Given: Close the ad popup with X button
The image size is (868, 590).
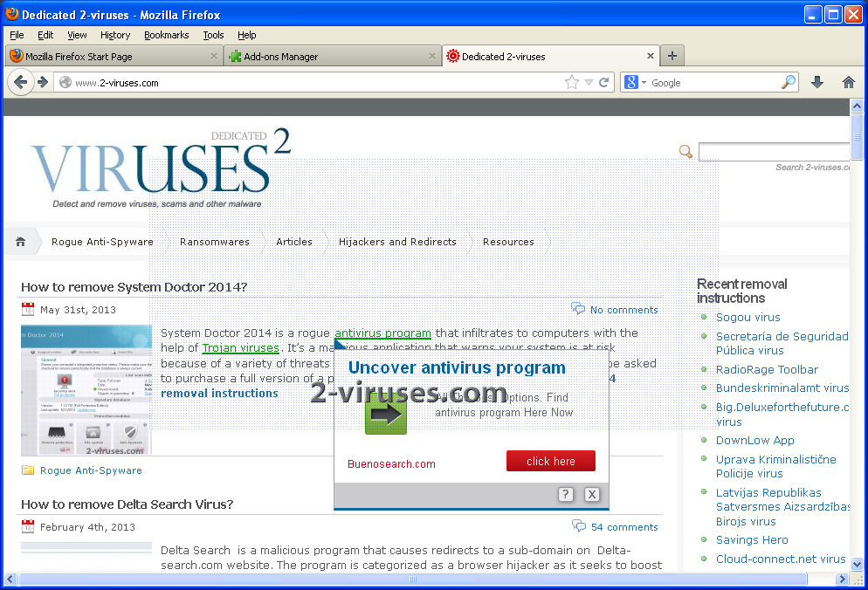Looking at the screenshot, I should click(x=592, y=494).
